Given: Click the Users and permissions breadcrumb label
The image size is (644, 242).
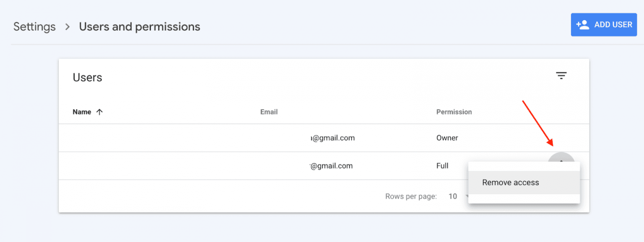Looking at the screenshot, I should click(140, 26).
